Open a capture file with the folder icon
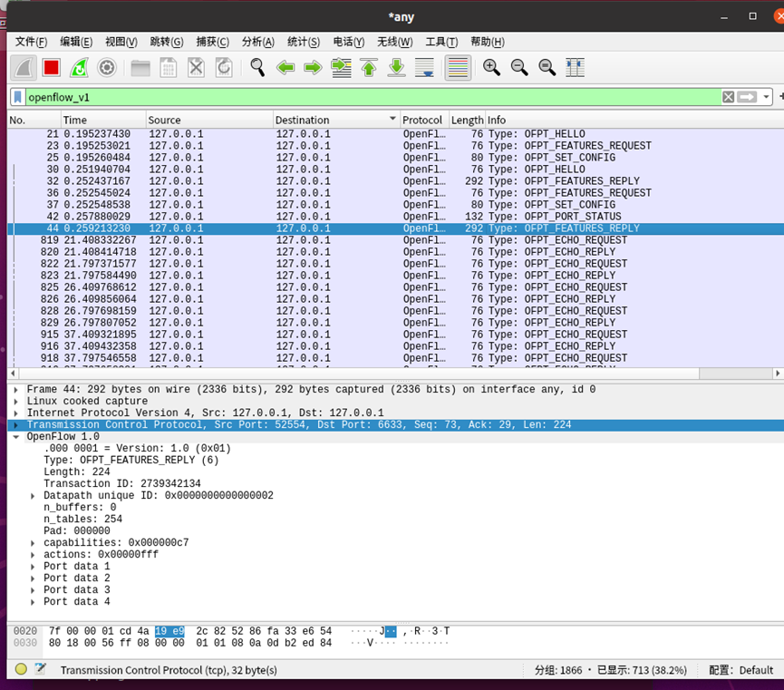Screen dimensions: 784x690 click(x=140, y=67)
